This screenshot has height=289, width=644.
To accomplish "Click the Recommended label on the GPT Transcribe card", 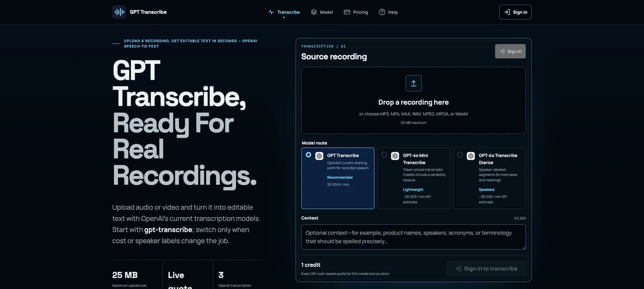I will coord(340,177).
